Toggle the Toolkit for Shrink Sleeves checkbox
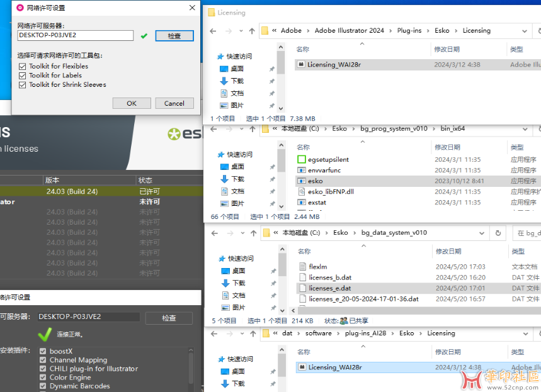This screenshot has width=541, height=392. [23, 85]
